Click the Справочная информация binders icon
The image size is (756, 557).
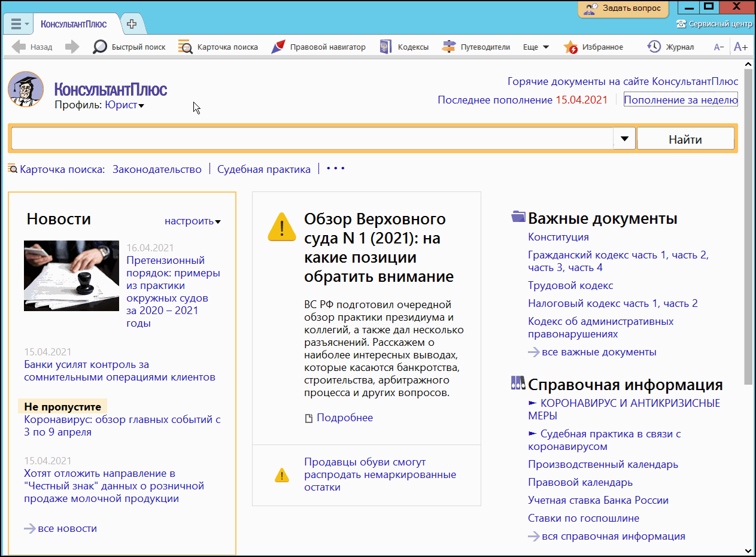[518, 383]
